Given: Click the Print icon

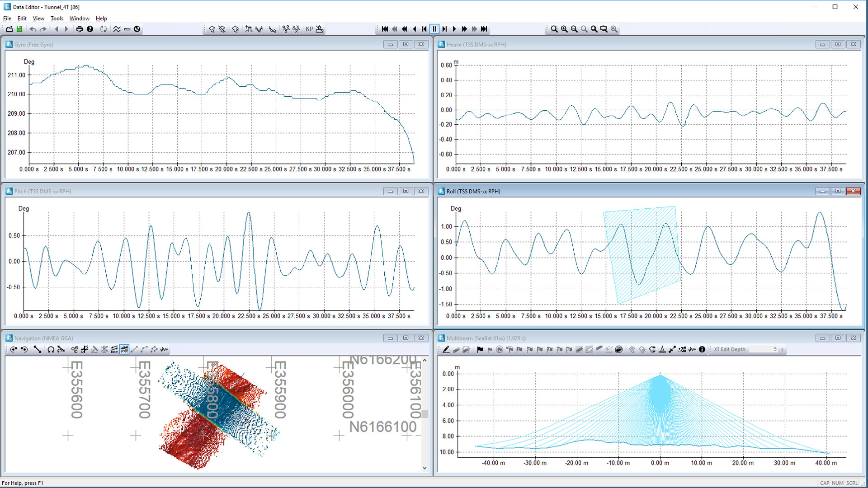Looking at the screenshot, I should click(80, 29).
